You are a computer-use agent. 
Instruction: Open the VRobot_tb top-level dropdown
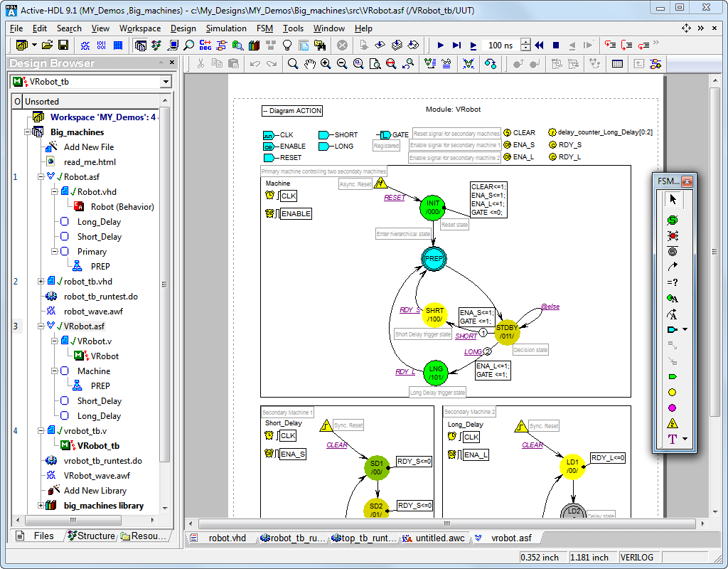tap(166, 82)
